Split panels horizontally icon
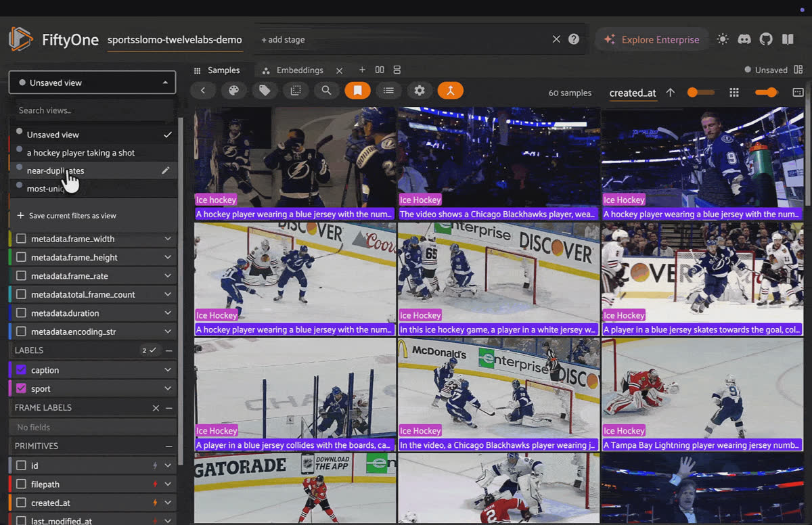 coord(380,70)
